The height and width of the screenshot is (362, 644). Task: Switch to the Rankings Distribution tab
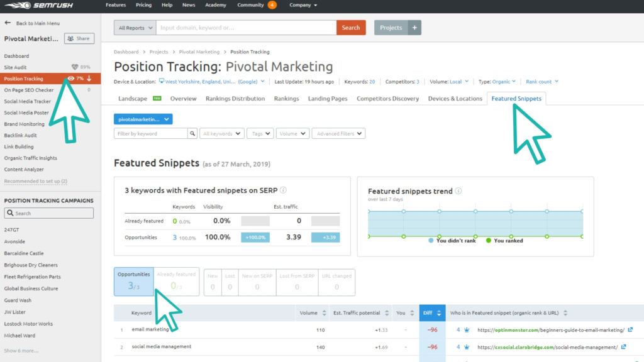pyautogui.click(x=235, y=99)
